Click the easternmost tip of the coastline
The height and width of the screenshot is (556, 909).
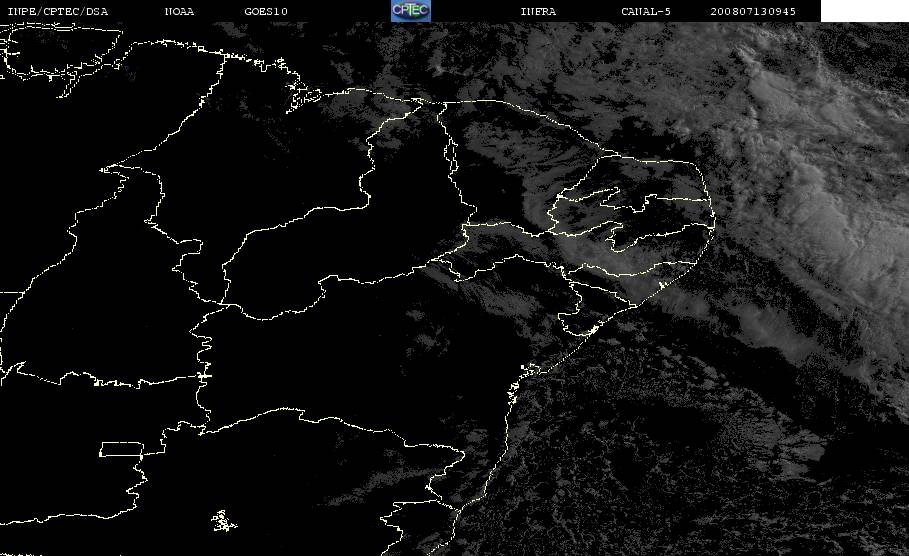pos(715,220)
